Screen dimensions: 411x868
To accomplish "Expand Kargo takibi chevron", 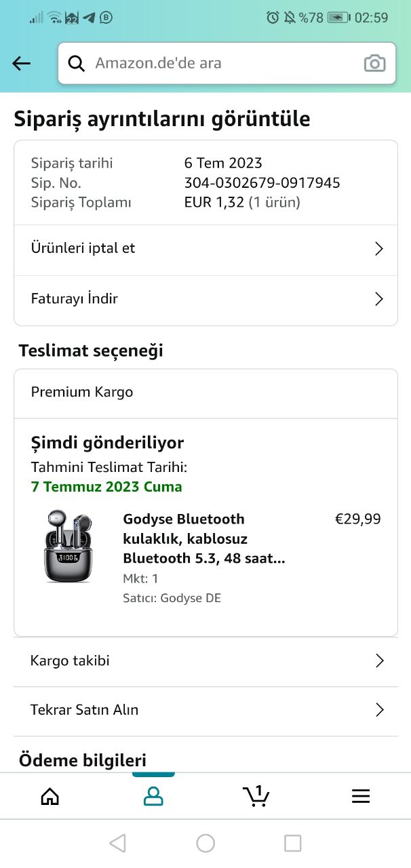I will (x=379, y=661).
